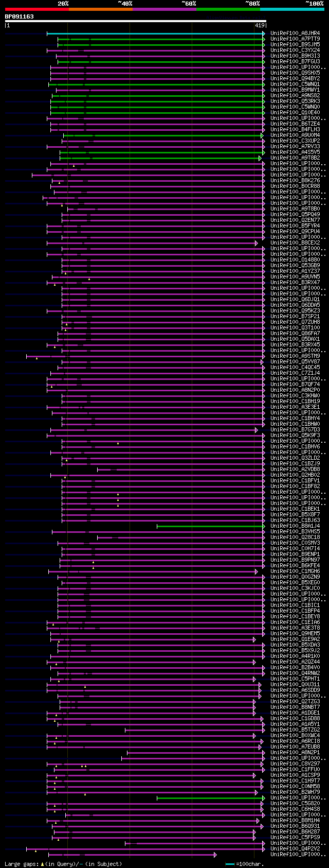Select hit label UniRef100_B5FYR4
329x868 pixels.
click(x=295, y=226)
